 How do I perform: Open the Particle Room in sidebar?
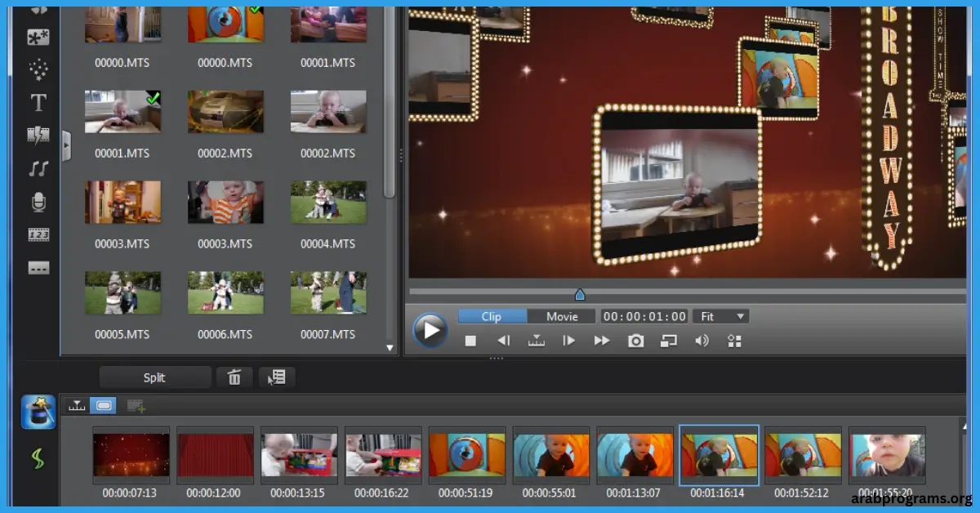coord(38,69)
